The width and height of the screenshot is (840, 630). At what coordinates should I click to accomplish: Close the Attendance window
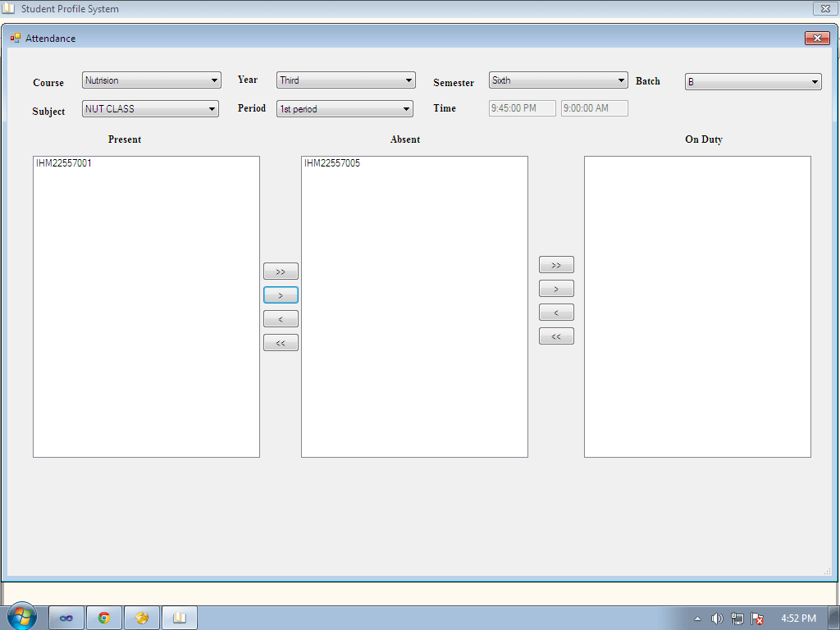pos(817,38)
